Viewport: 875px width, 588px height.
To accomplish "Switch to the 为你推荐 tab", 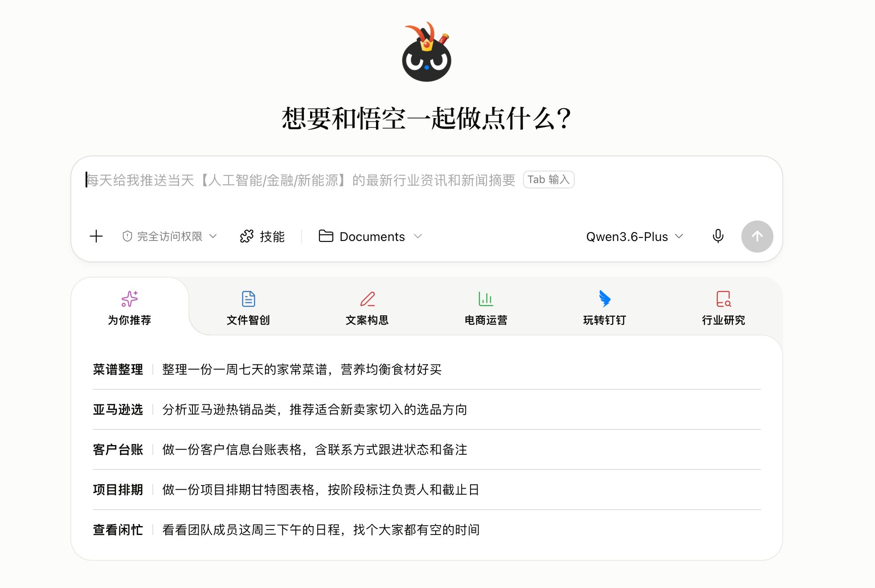I will [130, 308].
